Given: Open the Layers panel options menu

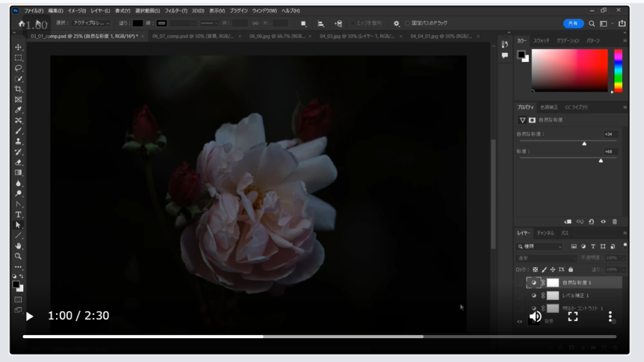Looking at the screenshot, I should click(x=625, y=233).
